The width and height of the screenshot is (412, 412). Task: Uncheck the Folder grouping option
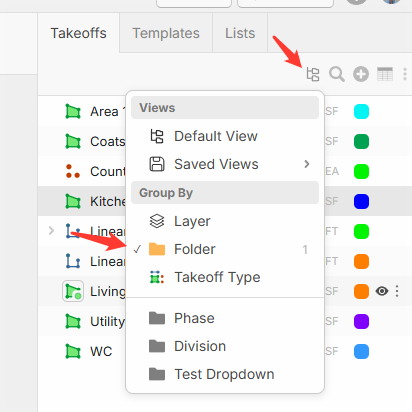[x=225, y=249]
